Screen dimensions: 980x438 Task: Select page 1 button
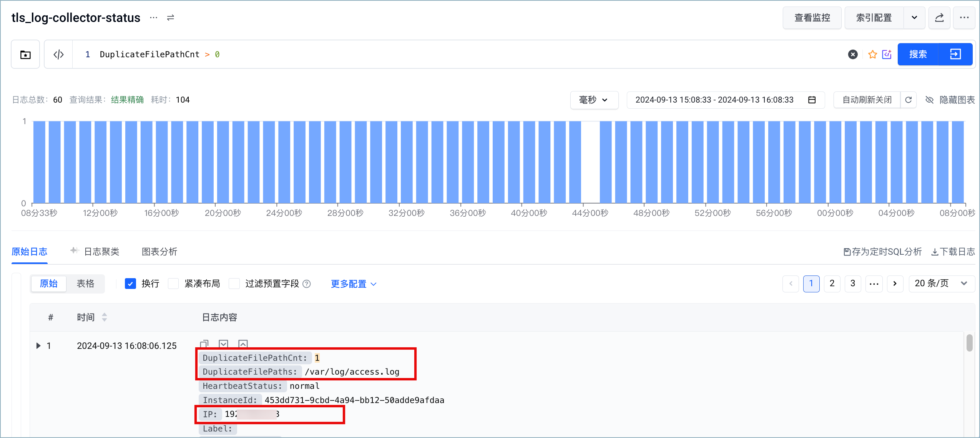811,284
